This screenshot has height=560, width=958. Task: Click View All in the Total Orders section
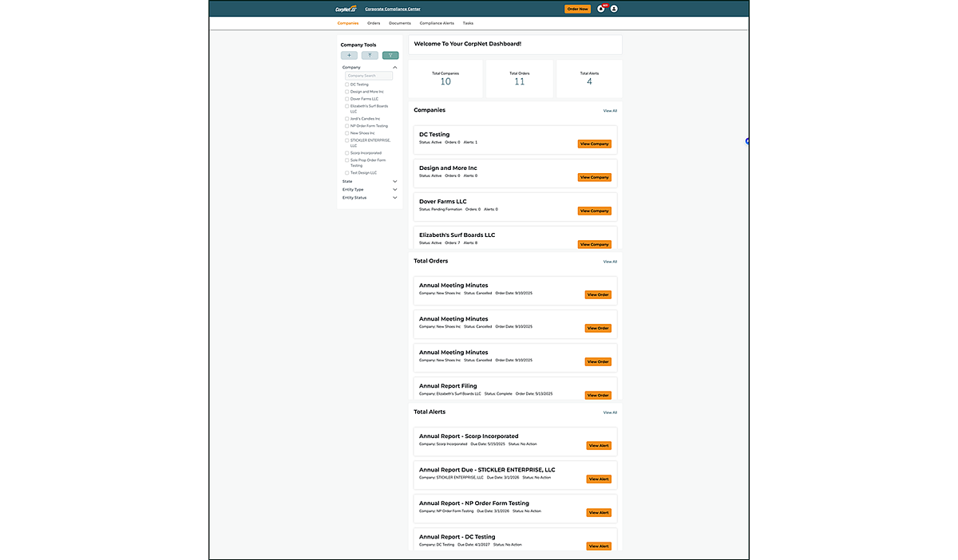(x=610, y=262)
